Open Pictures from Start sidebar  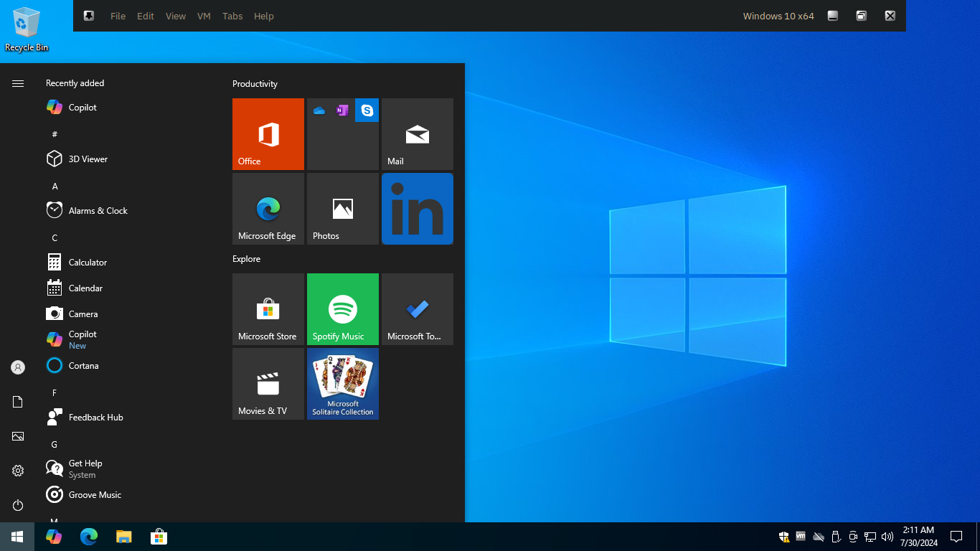[18, 436]
